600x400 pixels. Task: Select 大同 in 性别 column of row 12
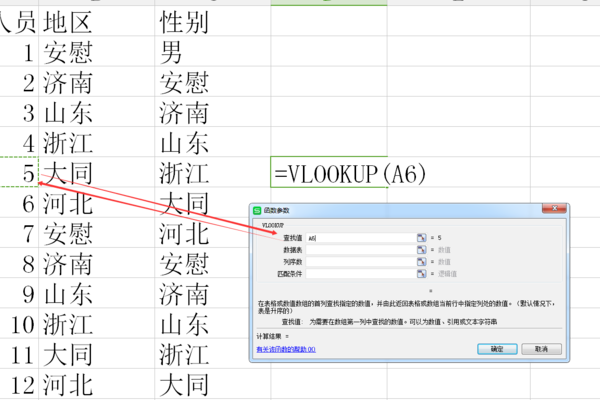(212, 384)
